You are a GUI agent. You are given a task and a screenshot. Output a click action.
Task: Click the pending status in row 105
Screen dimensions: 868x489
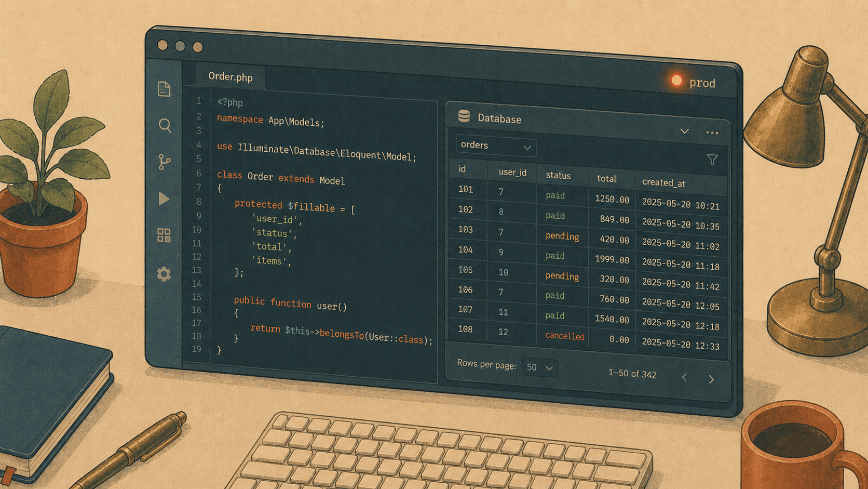[x=562, y=276]
